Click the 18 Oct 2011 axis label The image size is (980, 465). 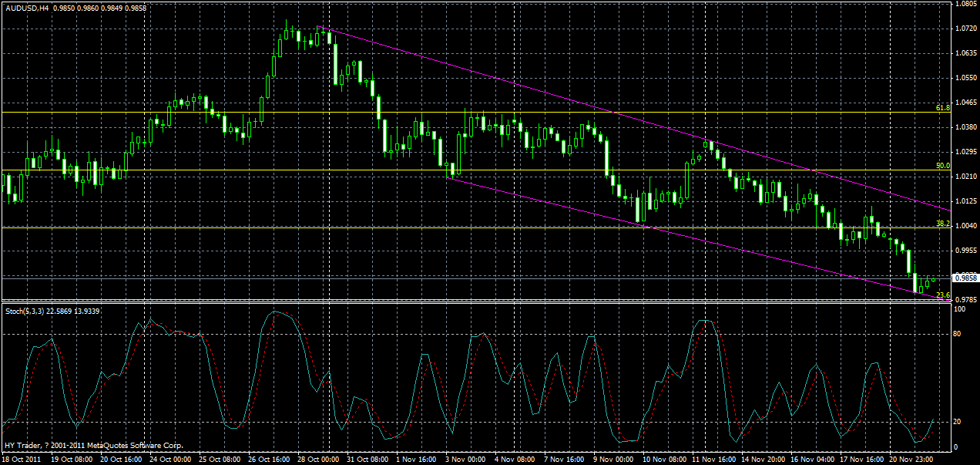coord(23,457)
